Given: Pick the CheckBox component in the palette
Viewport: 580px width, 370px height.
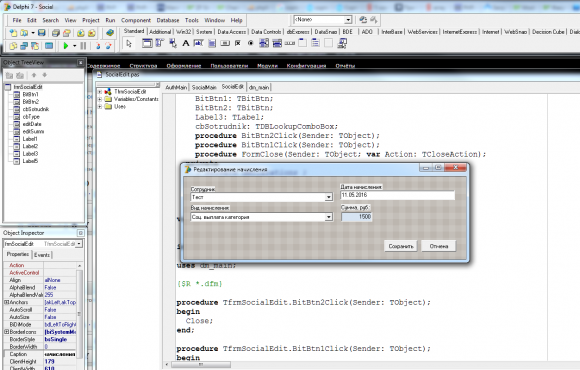Looking at the screenshot, I should (x=238, y=43).
